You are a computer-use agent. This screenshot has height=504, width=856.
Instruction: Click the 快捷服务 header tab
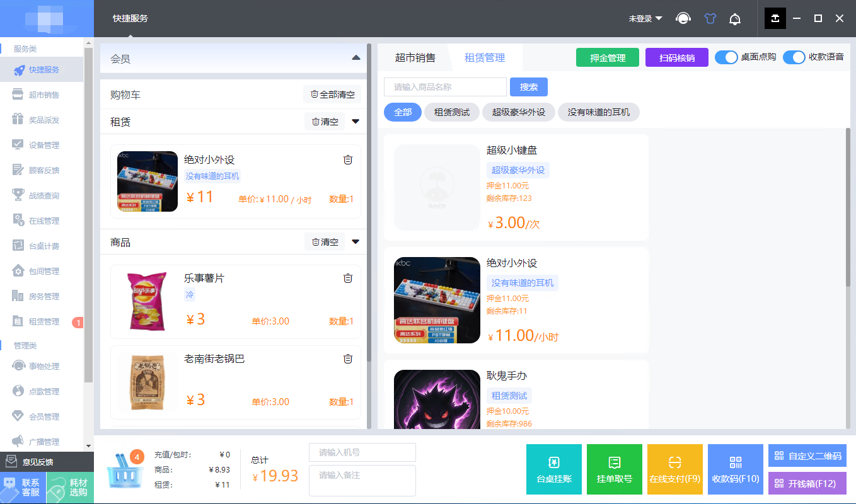(130, 18)
